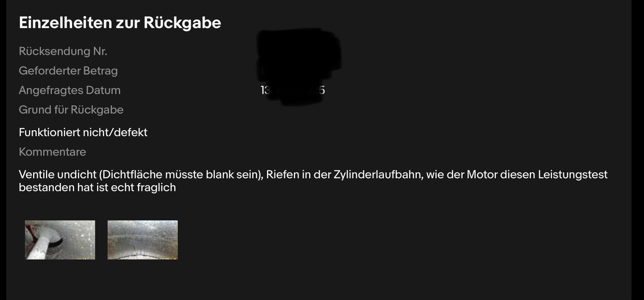The image size is (644, 300).
Task: Click the Grund für Rückgabe label
Action: coord(71,110)
